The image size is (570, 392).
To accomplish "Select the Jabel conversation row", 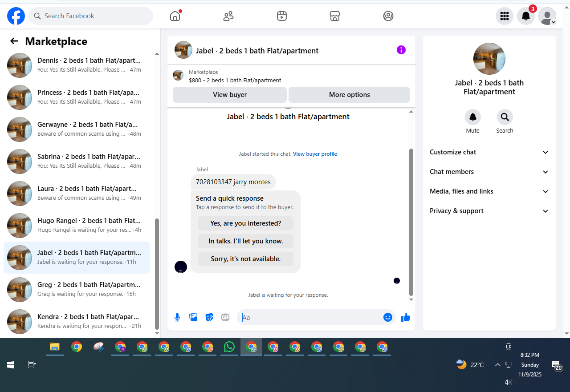I will 77,258.
